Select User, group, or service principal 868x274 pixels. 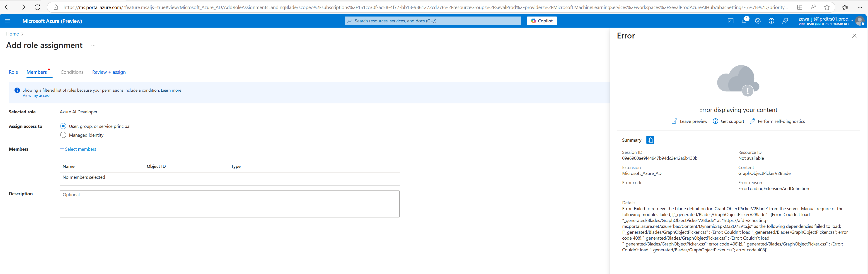63,126
